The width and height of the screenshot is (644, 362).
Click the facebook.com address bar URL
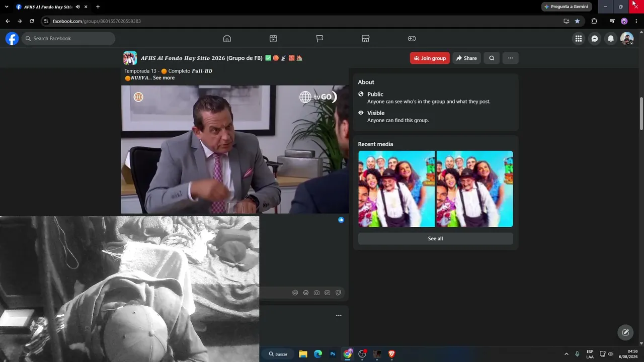[97, 21]
